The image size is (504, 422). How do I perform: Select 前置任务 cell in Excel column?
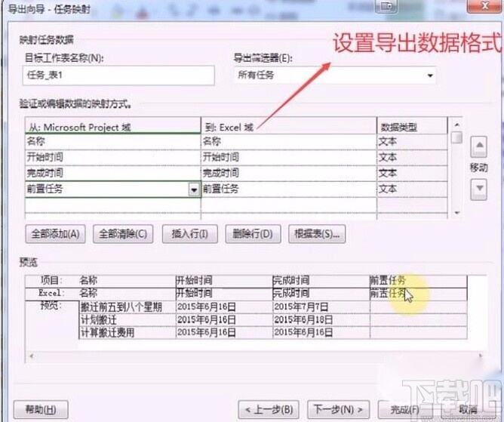click(289, 189)
